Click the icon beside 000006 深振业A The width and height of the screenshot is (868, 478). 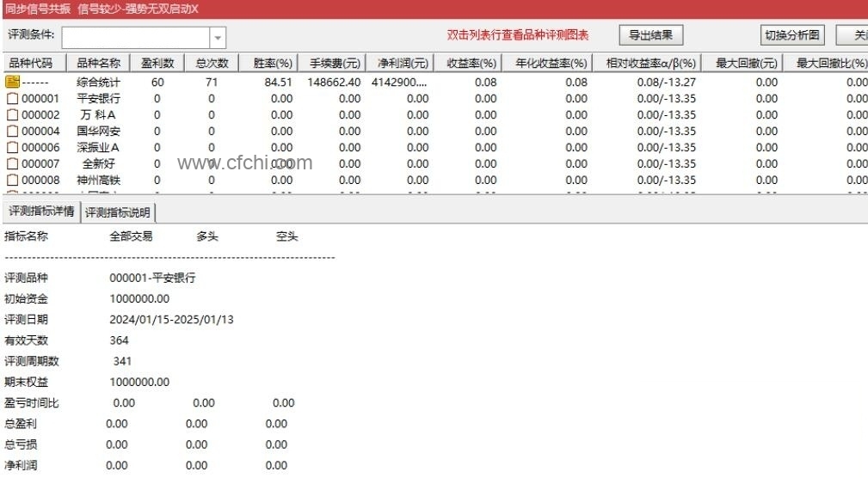tap(12, 148)
